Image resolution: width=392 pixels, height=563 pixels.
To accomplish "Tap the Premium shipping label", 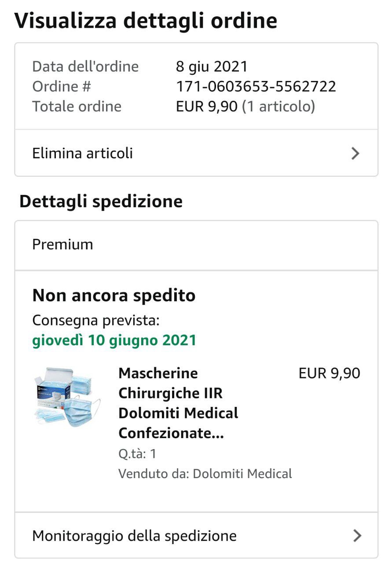I will [x=62, y=245].
